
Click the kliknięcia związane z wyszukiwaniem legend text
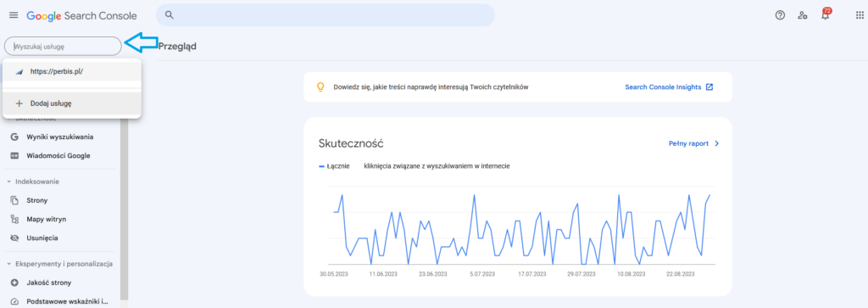437,165
